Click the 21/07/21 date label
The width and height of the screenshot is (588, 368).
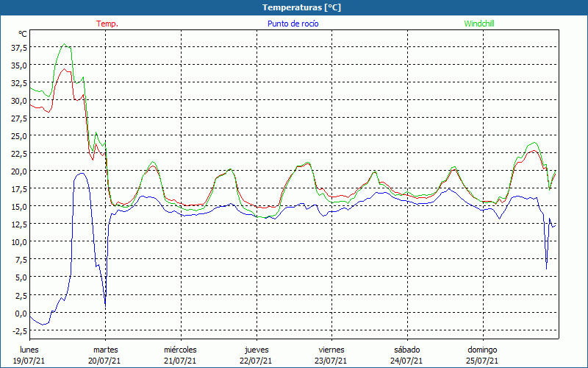[x=180, y=361]
